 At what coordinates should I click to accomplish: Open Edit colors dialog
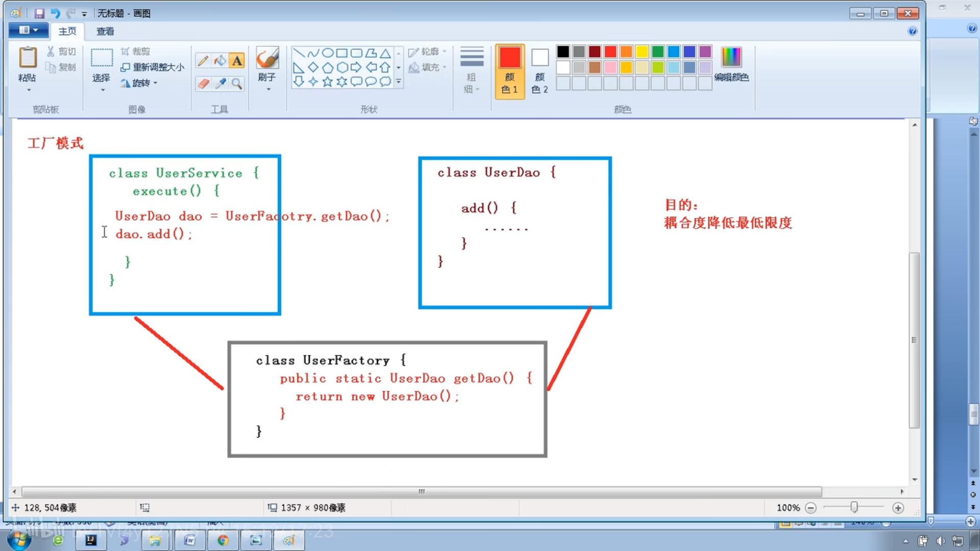click(x=731, y=64)
